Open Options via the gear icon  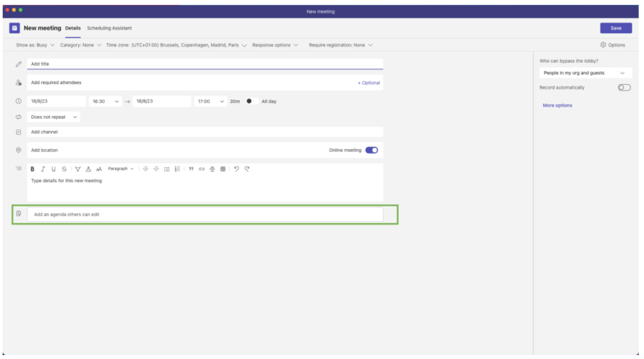(603, 45)
